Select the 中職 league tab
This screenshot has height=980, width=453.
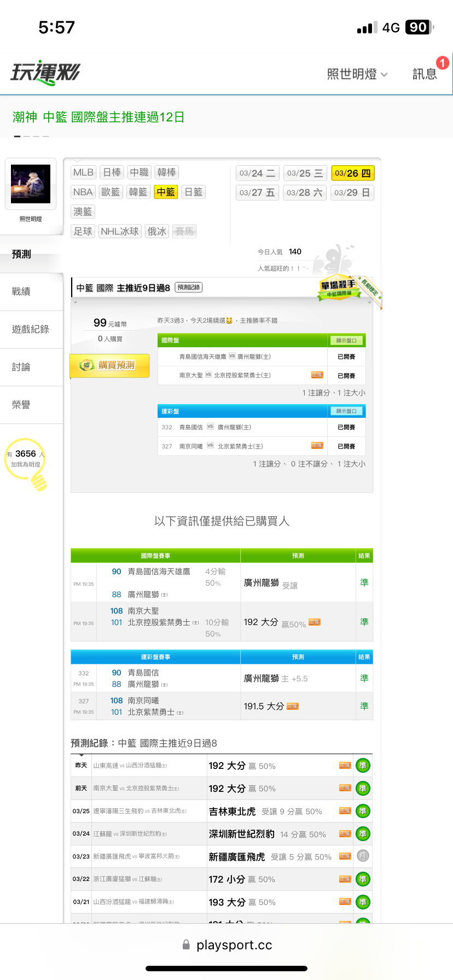tap(140, 172)
